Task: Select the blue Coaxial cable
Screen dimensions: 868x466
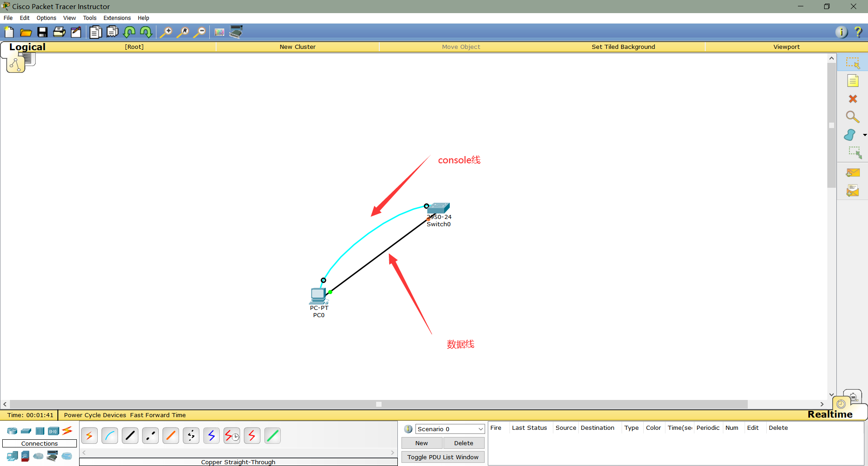Action: pos(212,436)
